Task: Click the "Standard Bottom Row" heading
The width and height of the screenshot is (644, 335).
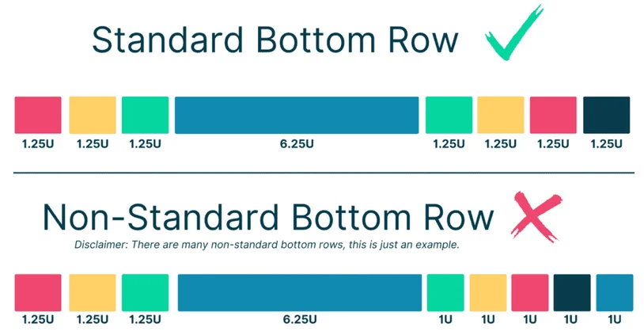Action: (275, 40)
